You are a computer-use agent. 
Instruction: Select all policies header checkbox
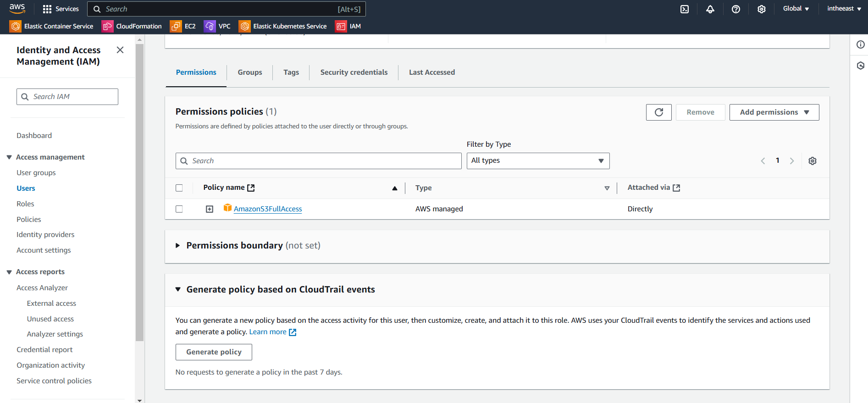[179, 188]
